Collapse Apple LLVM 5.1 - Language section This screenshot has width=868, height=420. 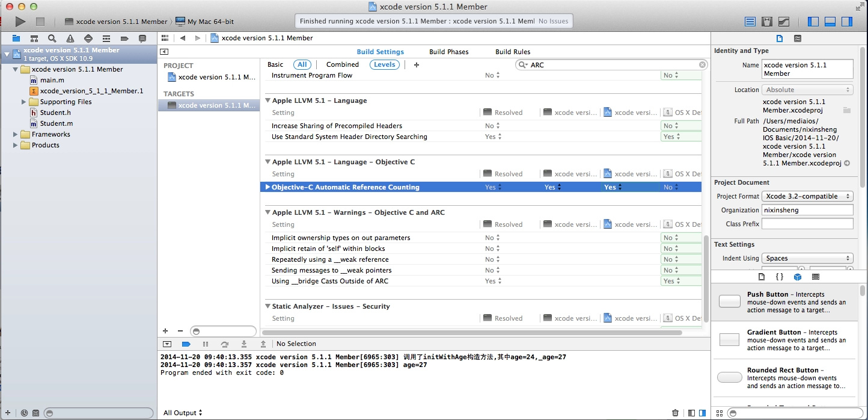[268, 100]
